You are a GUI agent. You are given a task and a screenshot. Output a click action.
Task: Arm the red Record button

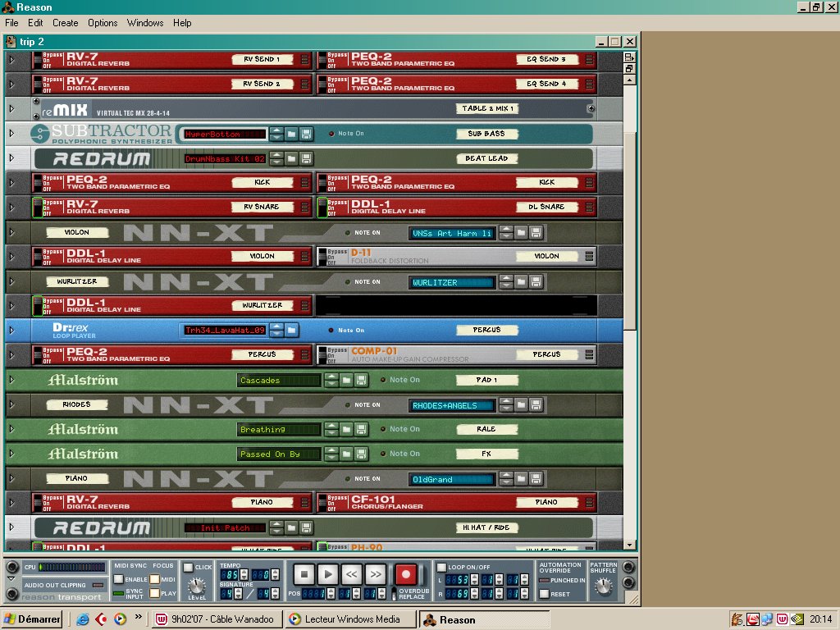[405, 575]
